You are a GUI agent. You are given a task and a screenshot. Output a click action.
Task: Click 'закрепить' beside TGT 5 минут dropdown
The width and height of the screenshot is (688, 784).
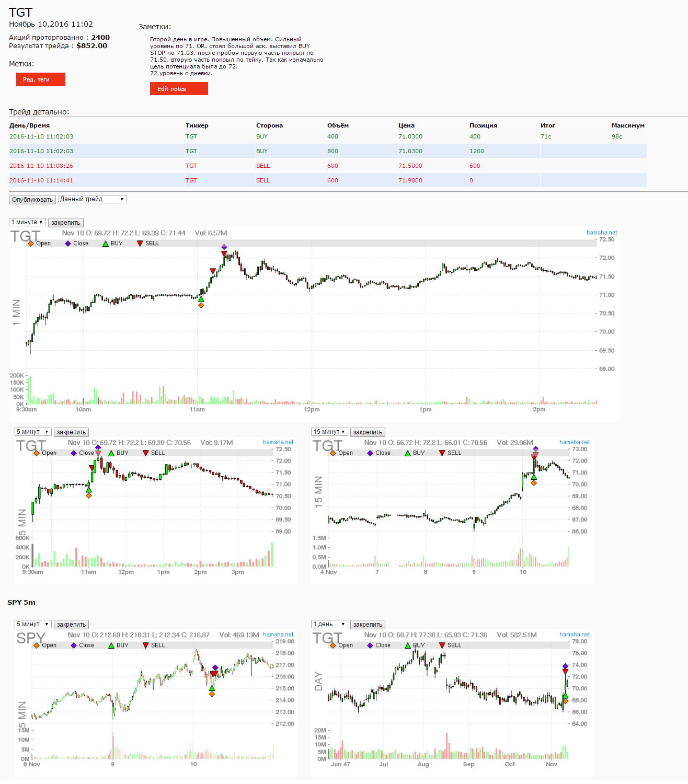pyautogui.click(x=71, y=432)
